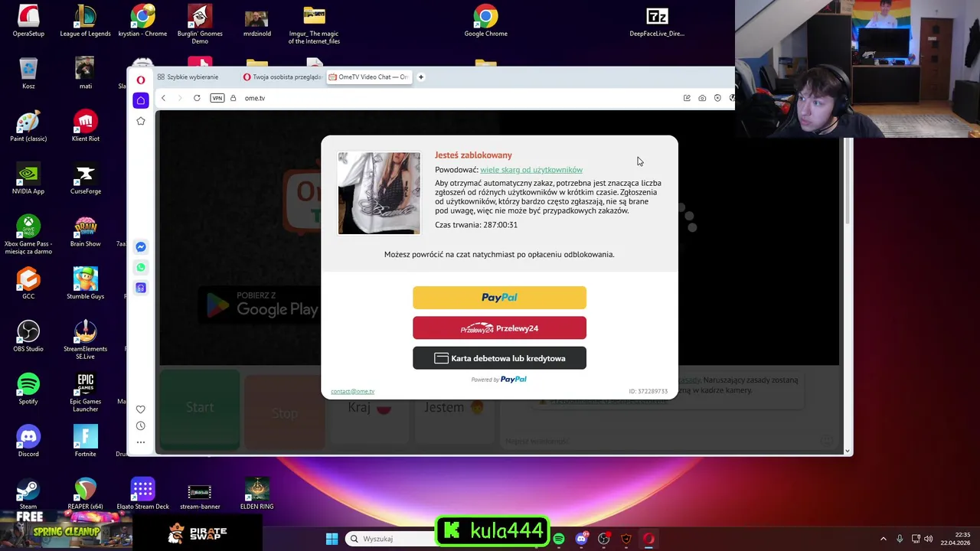980x551 pixels.
Task: Pay with the yellow PayPal button
Action: coord(499,298)
